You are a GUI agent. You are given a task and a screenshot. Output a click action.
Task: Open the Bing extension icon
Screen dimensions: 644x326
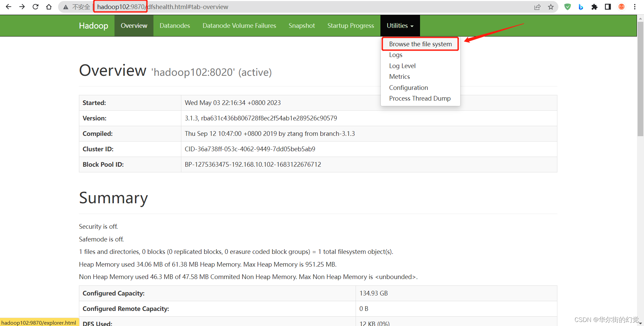pos(581,7)
